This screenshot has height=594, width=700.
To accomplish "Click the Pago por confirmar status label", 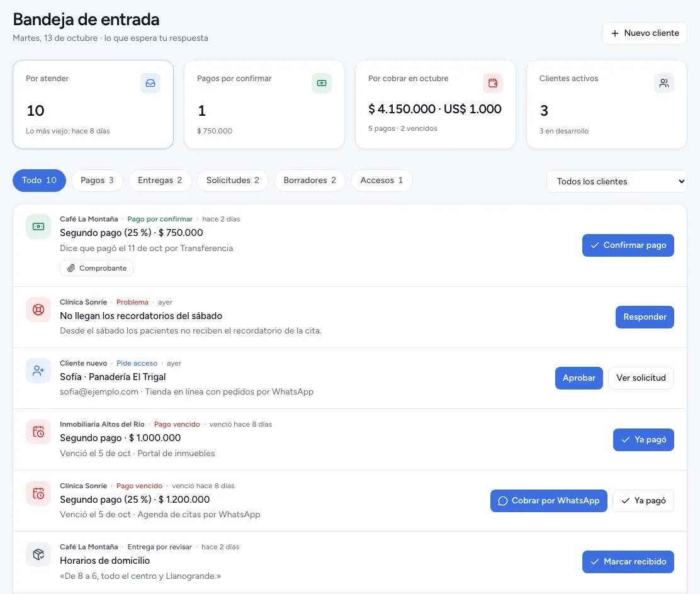I will [160, 219].
